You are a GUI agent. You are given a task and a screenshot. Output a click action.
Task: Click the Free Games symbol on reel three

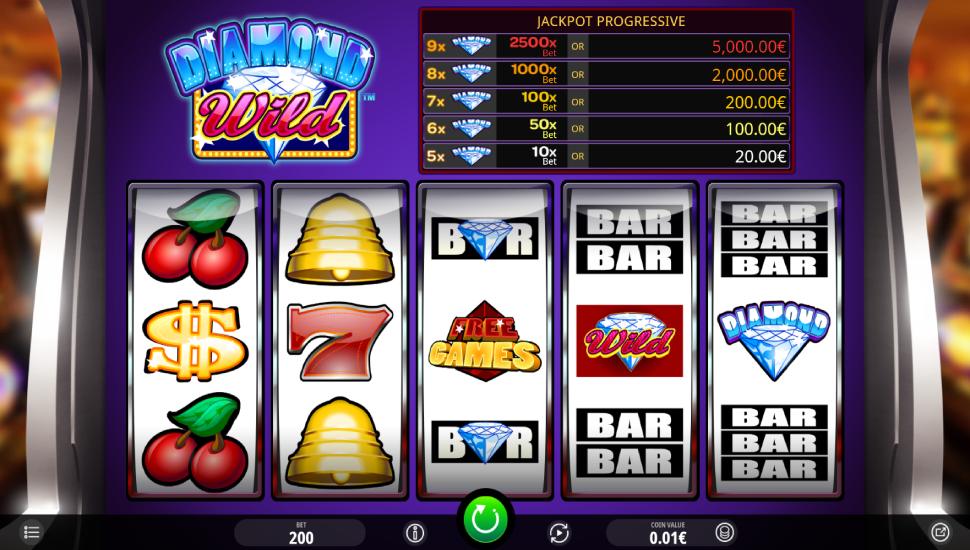485,341
